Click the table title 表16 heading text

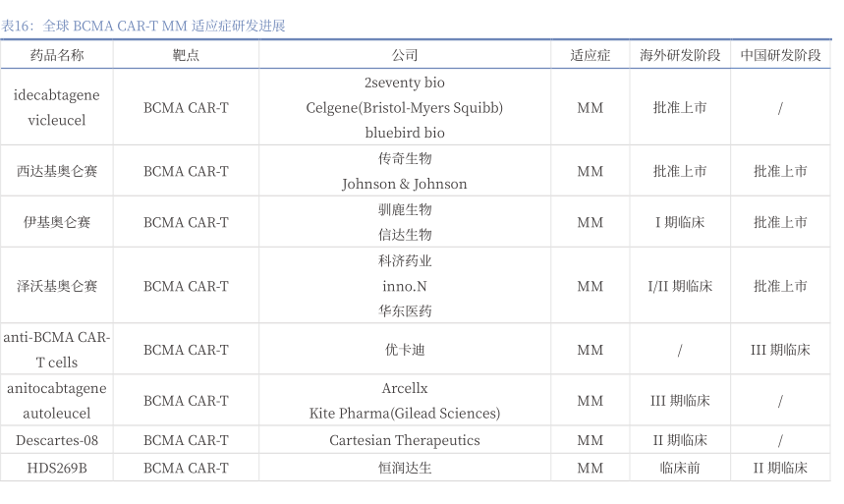pos(143,26)
